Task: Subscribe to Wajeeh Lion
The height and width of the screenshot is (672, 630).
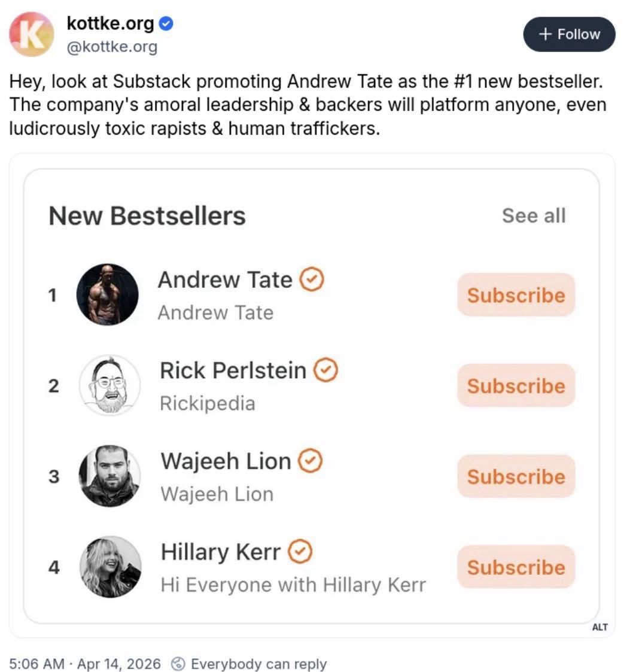Action: 516,476
